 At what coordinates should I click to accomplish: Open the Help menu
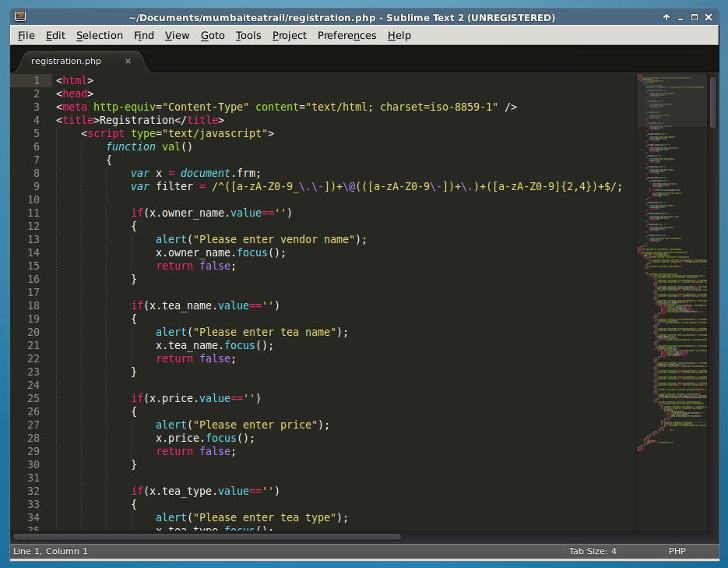point(399,35)
